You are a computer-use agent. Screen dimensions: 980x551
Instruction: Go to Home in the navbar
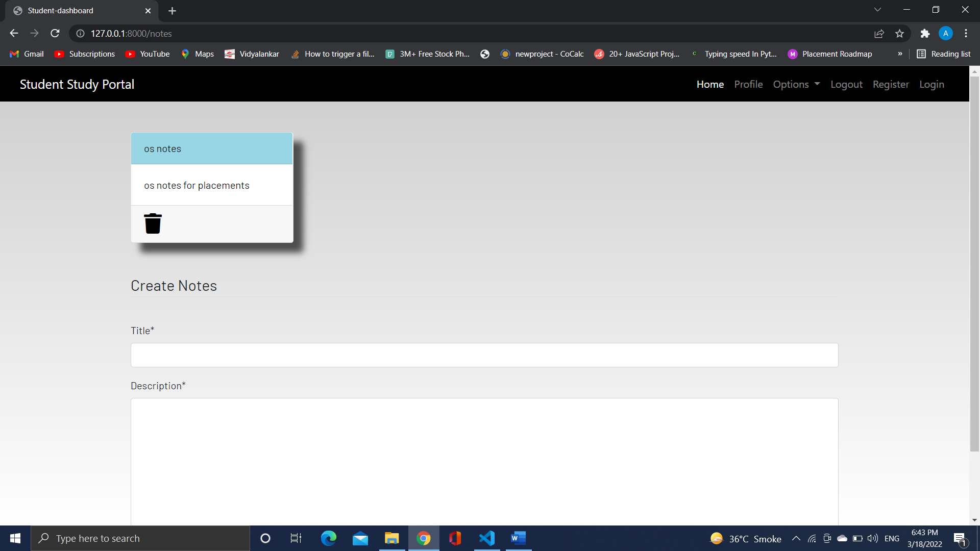click(x=710, y=84)
